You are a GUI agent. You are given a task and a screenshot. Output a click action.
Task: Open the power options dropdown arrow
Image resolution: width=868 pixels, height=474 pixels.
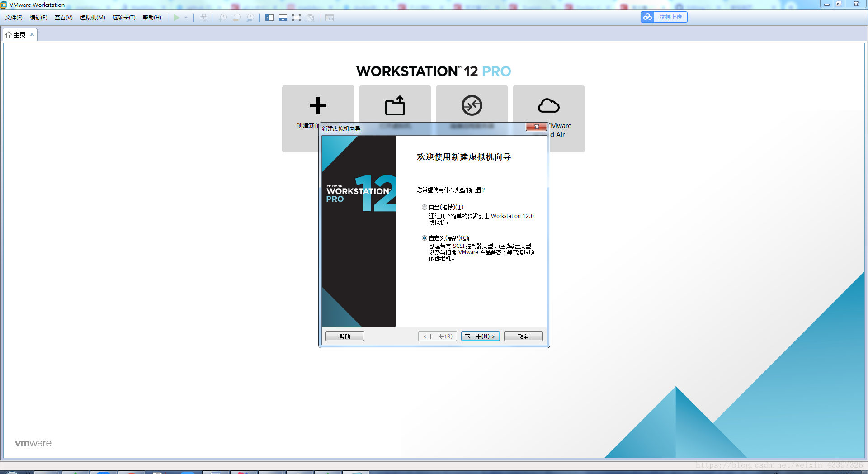click(x=186, y=18)
